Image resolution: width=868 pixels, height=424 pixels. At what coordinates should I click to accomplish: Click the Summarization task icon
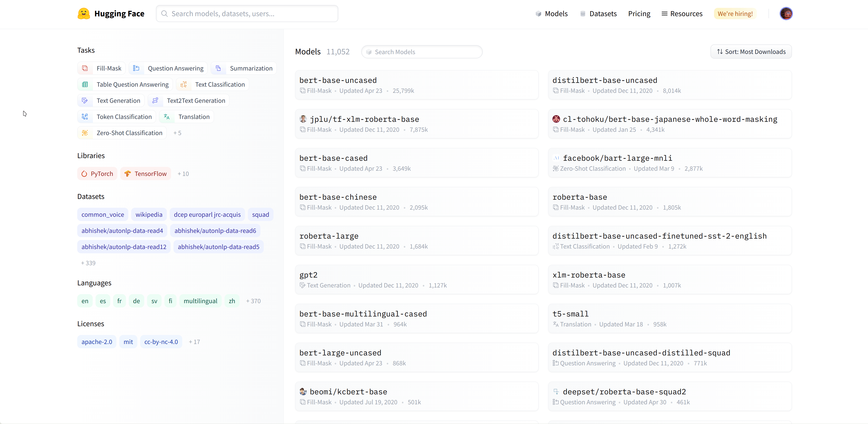click(219, 68)
